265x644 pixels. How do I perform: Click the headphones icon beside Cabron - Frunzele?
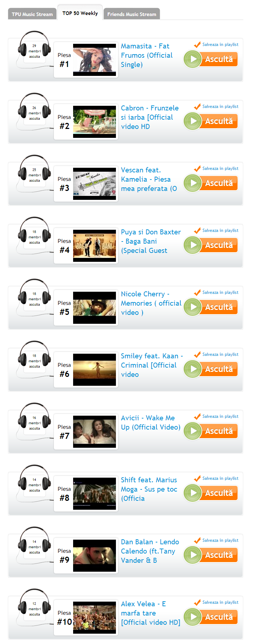(34, 111)
